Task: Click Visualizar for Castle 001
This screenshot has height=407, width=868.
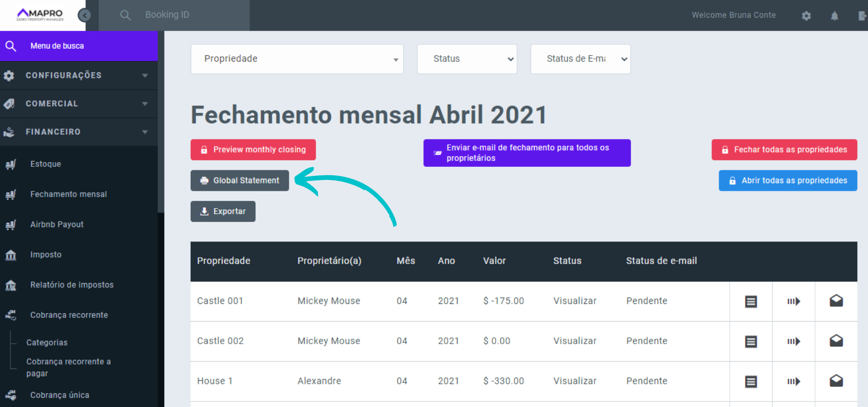Action: click(x=575, y=301)
